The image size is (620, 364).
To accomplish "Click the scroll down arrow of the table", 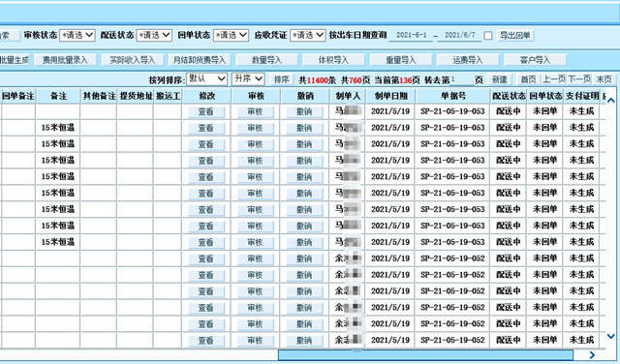I will point(611,336).
